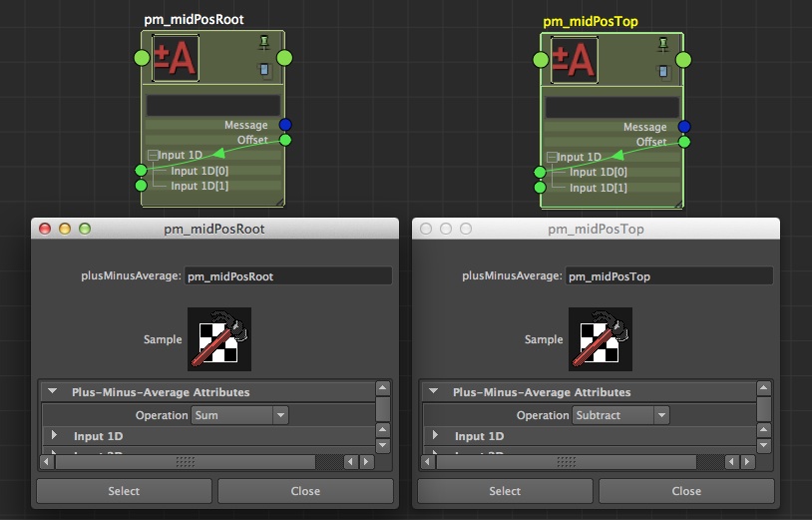Open the Operation dropdown showing Sum
Image resolution: width=812 pixels, height=520 pixels.
[x=239, y=415]
